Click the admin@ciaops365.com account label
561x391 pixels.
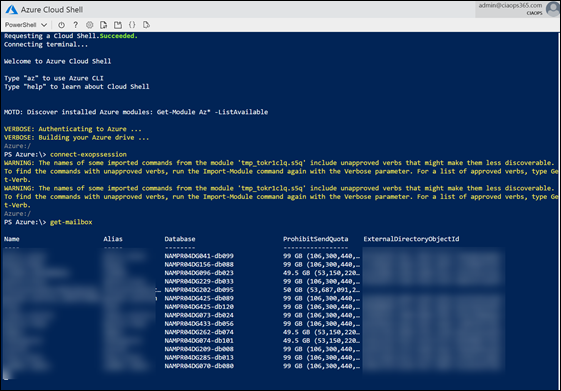510,5
